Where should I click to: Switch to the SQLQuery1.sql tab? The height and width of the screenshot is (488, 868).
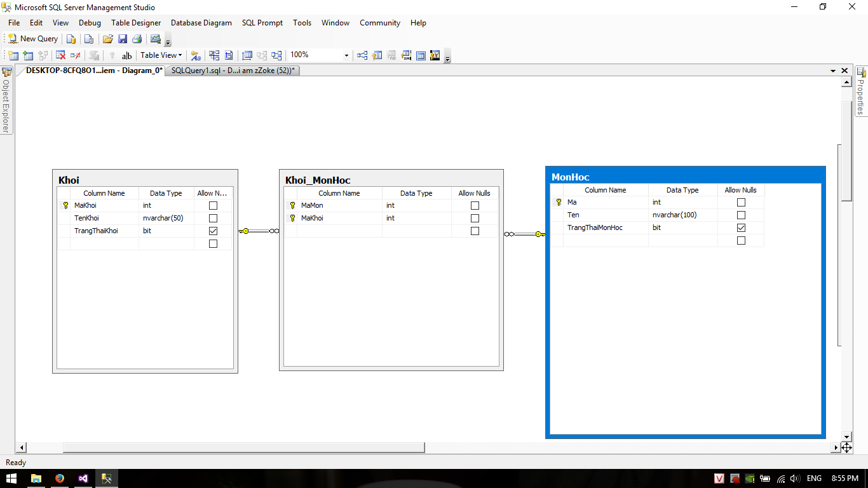233,71
